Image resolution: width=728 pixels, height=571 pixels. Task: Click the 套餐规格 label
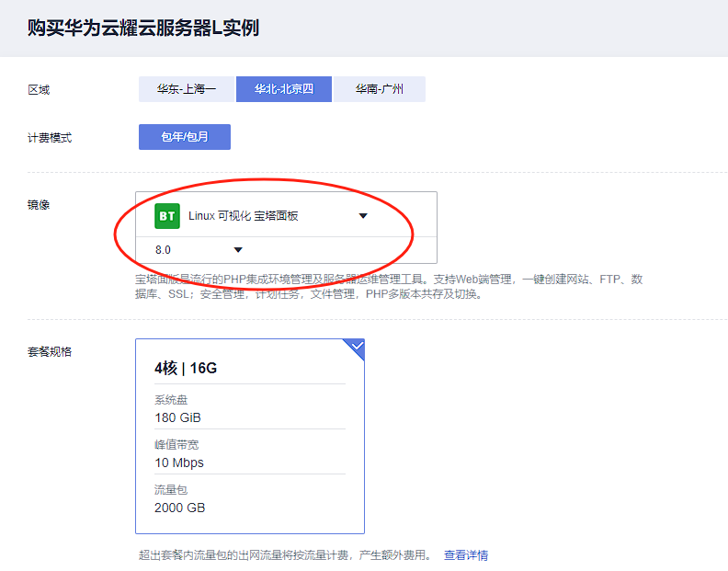pyautogui.click(x=50, y=352)
